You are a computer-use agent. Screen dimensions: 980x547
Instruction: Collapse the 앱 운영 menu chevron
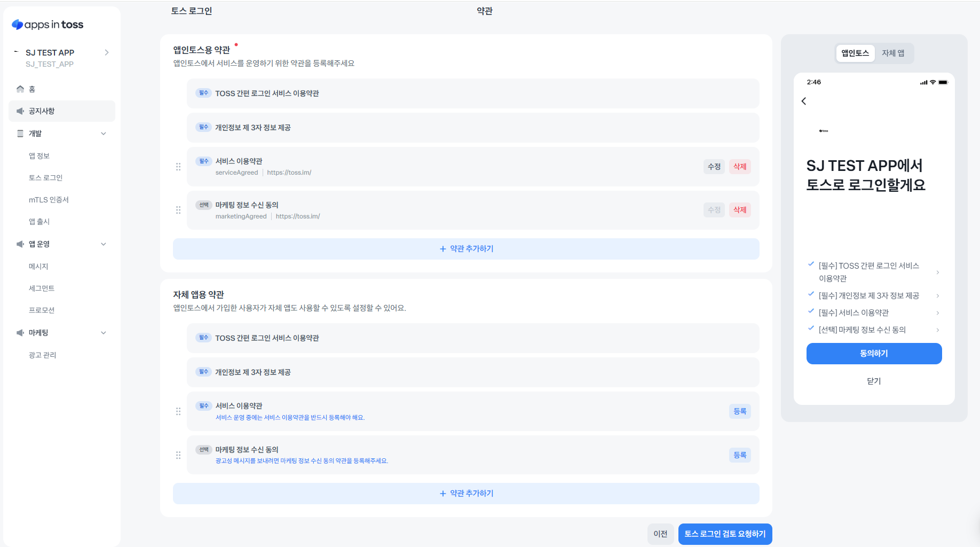104,244
